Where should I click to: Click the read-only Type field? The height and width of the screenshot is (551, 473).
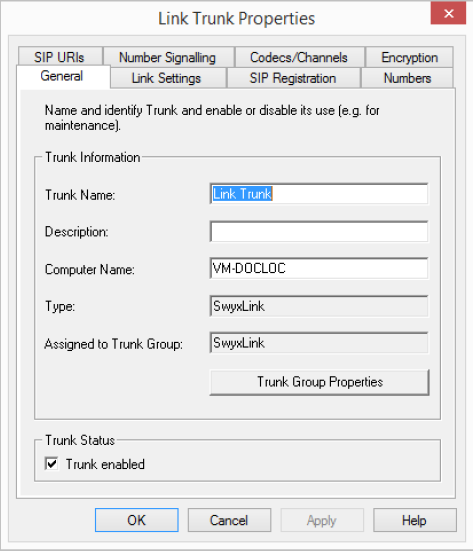(x=319, y=306)
